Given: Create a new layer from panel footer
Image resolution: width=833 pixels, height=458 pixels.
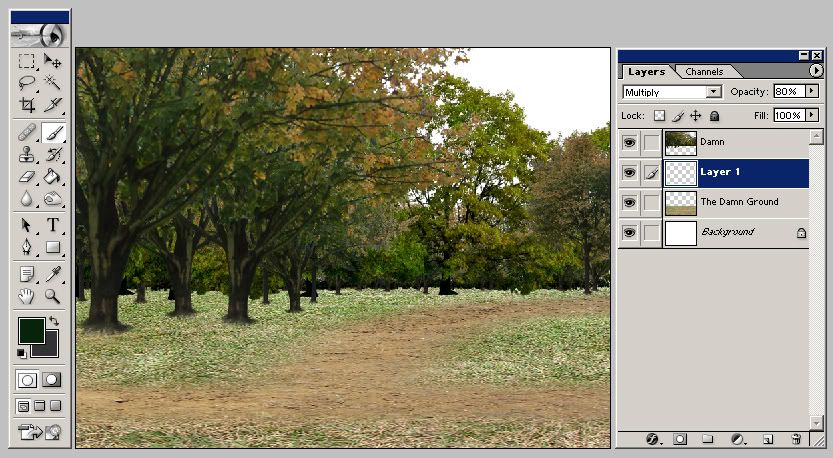Looking at the screenshot, I should [x=767, y=439].
